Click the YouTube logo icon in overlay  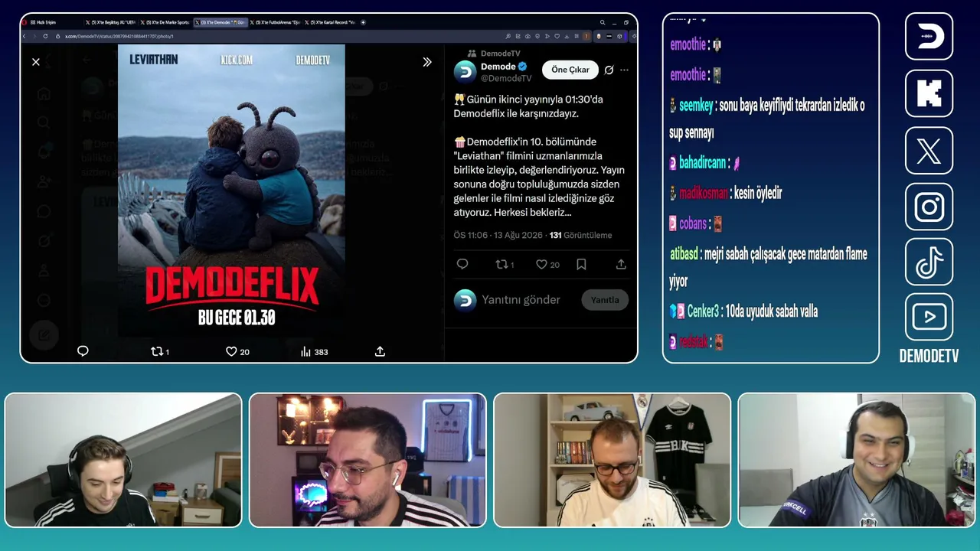coord(929,317)
